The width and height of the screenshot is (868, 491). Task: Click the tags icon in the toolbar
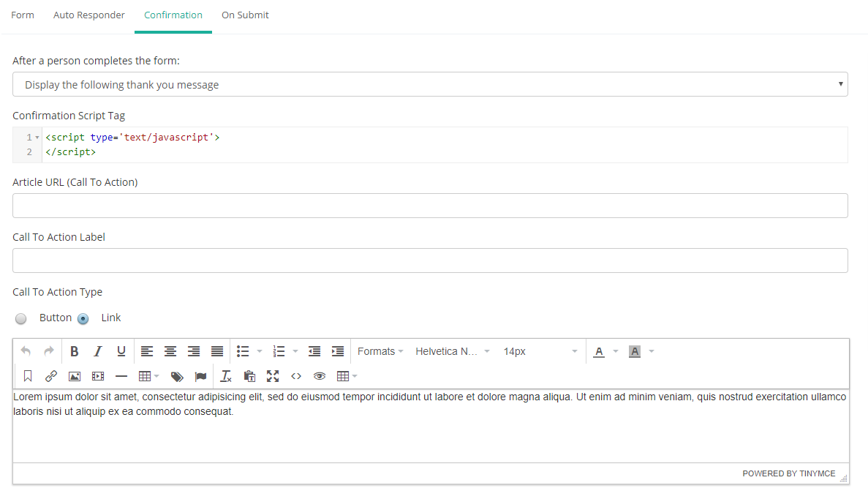click(177, 376)
